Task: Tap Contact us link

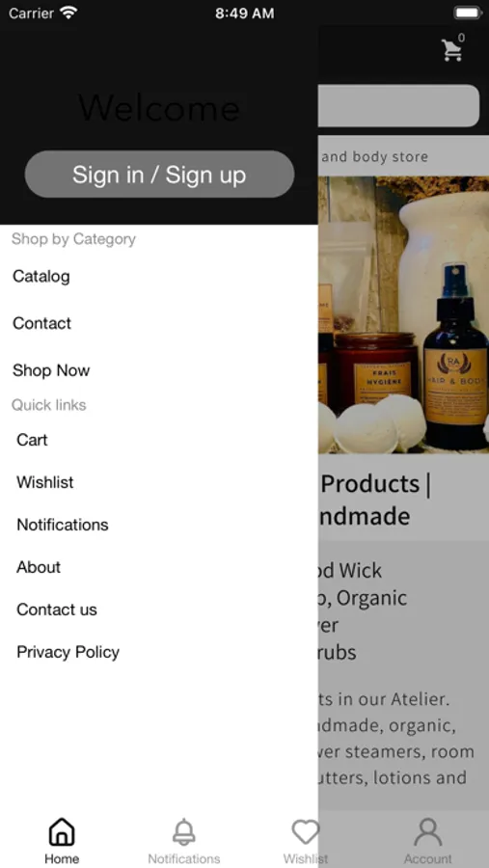Action: [x=57, y=610]
